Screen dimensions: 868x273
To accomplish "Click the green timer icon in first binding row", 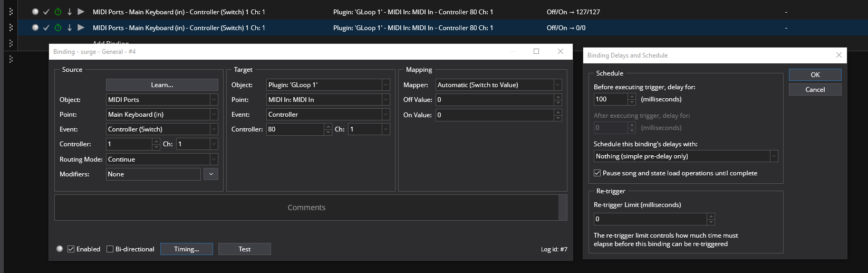I will [58, 12].
